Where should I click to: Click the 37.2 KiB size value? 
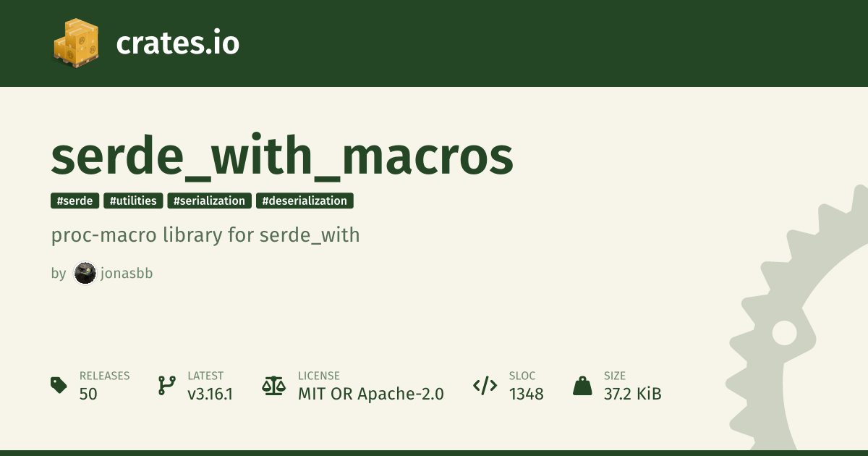click(x=633, y=394)
